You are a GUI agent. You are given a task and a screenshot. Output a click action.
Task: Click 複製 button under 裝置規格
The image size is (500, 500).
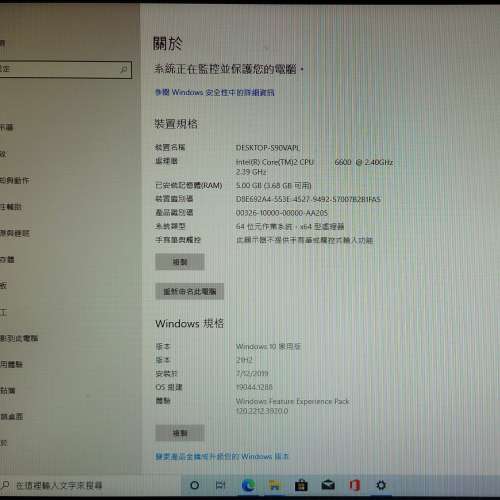[180, 262]
